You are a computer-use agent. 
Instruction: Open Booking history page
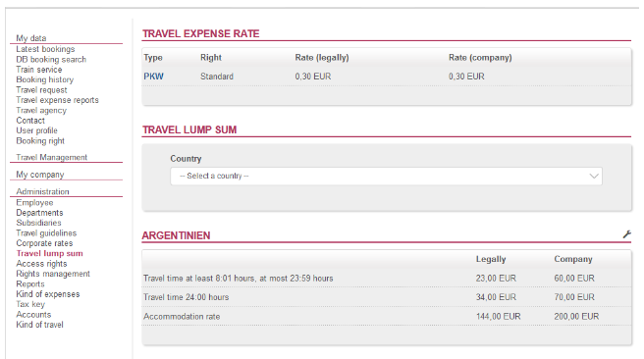(45, 79)
